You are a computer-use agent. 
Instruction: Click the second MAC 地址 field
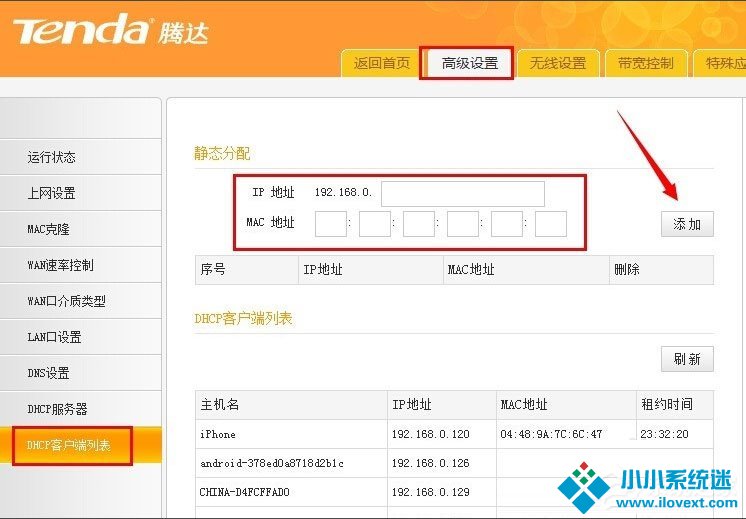click(x=375, y=224)
